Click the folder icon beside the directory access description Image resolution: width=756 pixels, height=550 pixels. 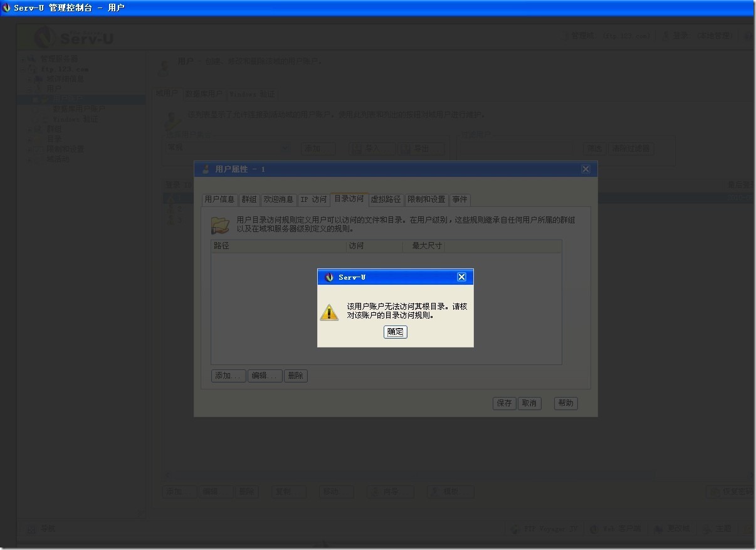tap(221, 225)
